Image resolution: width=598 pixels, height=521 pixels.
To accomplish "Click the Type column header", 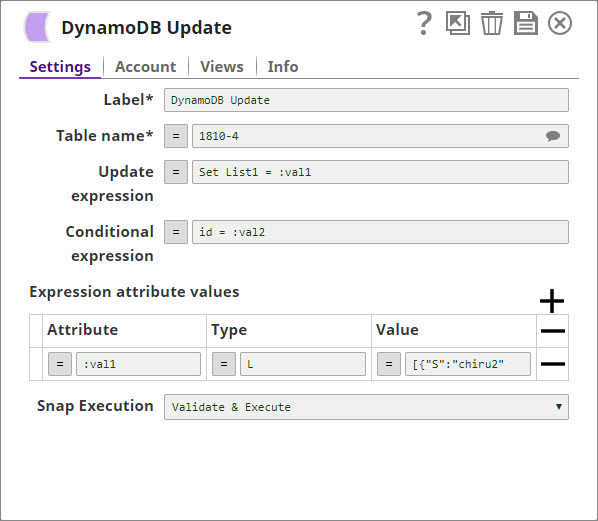I will point(229,330).
